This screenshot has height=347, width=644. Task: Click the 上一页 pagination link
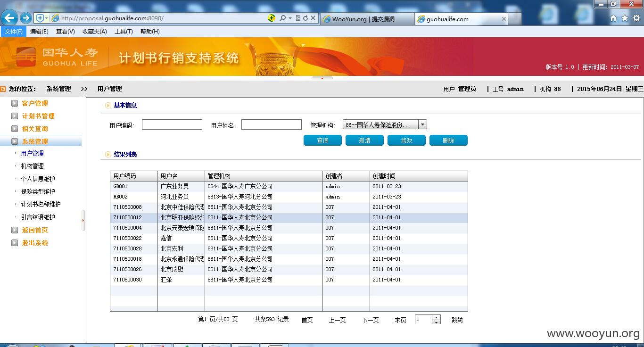pos(337,320)
